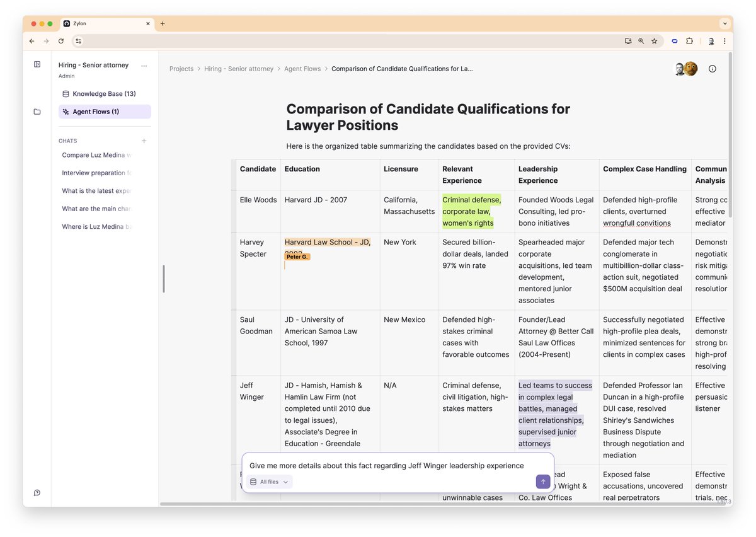
Task: Click the Relevant Experience column header
Action: click(476, 175)
